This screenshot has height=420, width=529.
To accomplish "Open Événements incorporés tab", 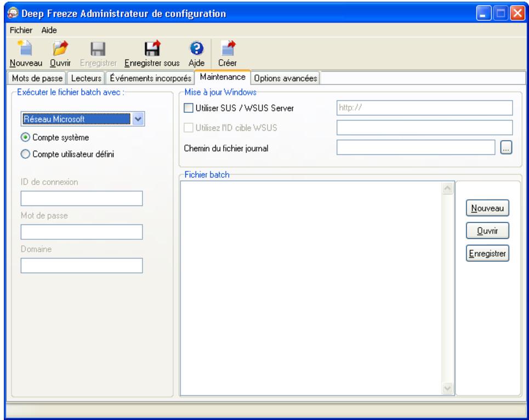I will pyautogui.click(x=150, y=78).
